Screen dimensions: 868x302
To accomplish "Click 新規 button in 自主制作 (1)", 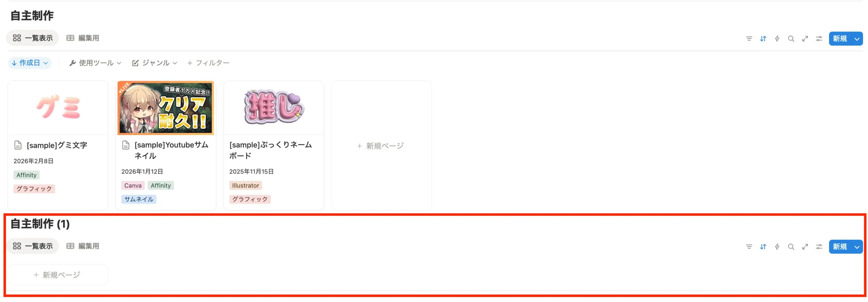I will (840, 247).
